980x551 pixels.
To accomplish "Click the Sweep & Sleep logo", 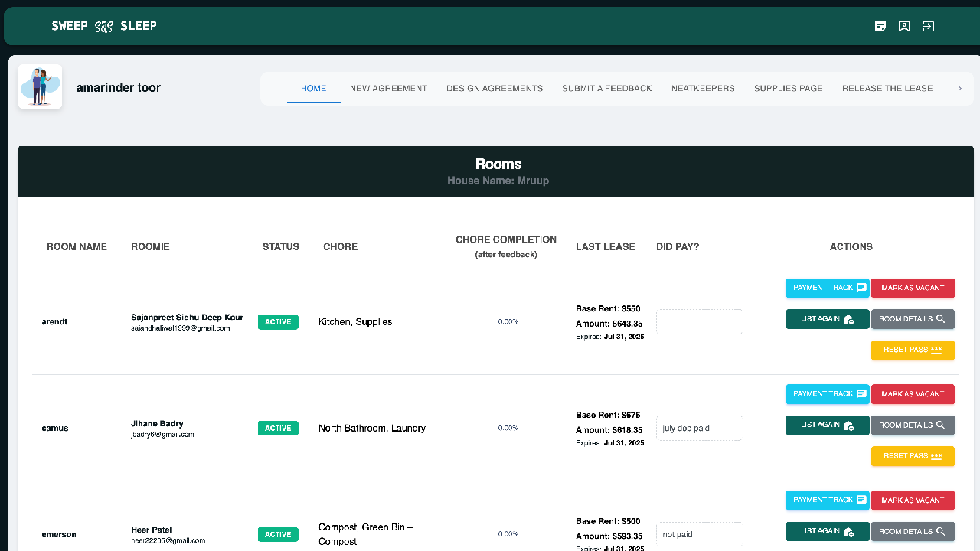I will coord(104,26).
